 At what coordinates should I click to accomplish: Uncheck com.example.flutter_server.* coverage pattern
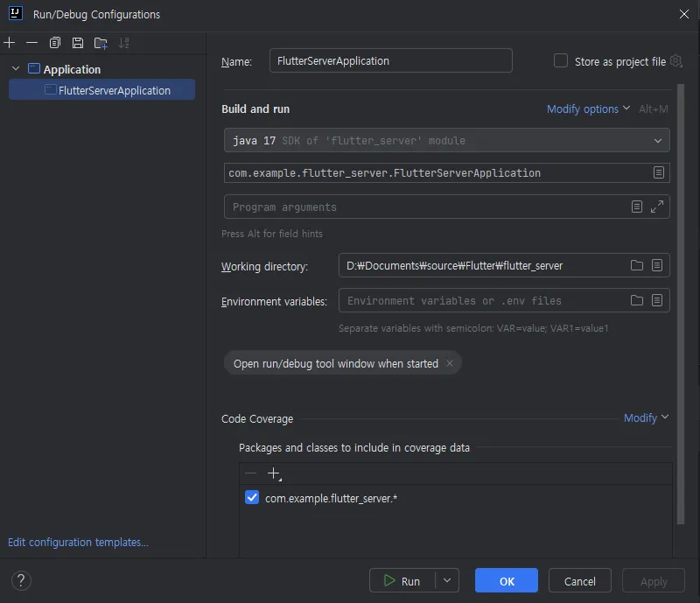pos(252,497)
